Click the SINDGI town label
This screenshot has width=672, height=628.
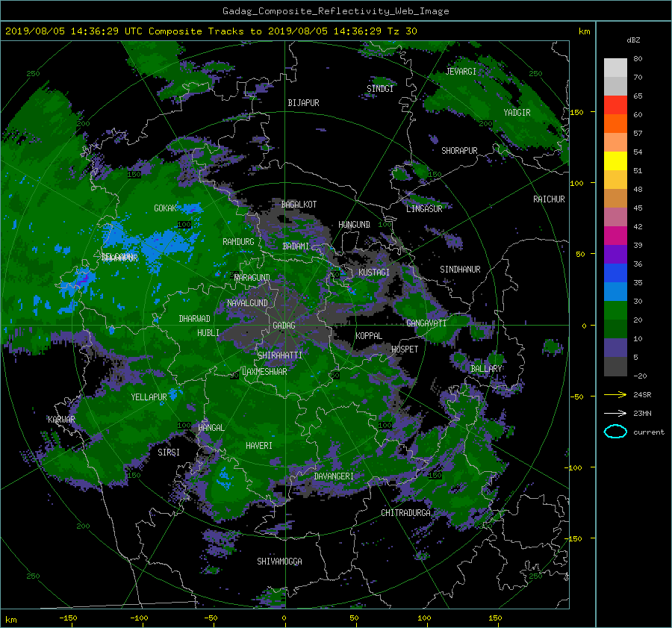coord(380,89)
